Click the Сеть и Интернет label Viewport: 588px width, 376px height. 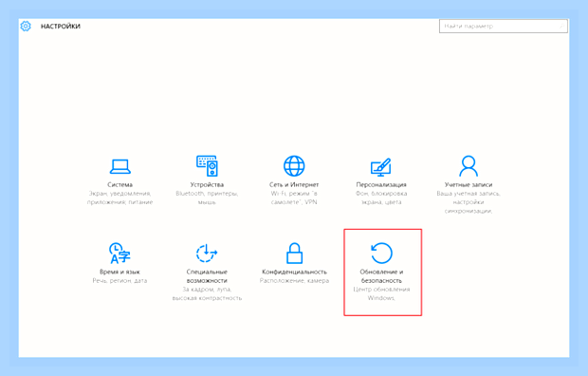(x=294, y=185)
